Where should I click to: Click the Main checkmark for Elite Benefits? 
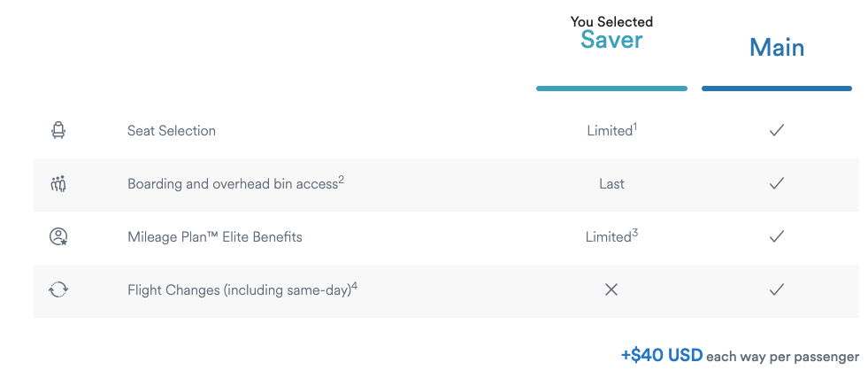776,237
